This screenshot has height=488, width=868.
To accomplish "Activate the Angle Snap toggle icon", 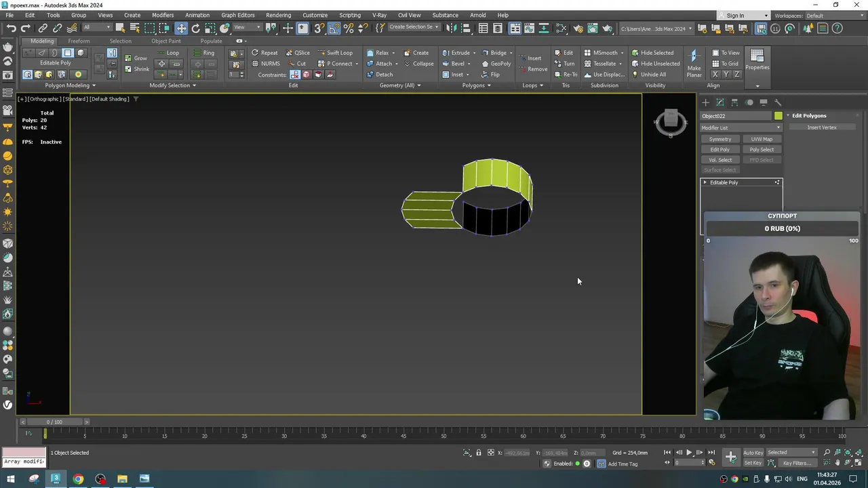I will click(x=334, y=28).
